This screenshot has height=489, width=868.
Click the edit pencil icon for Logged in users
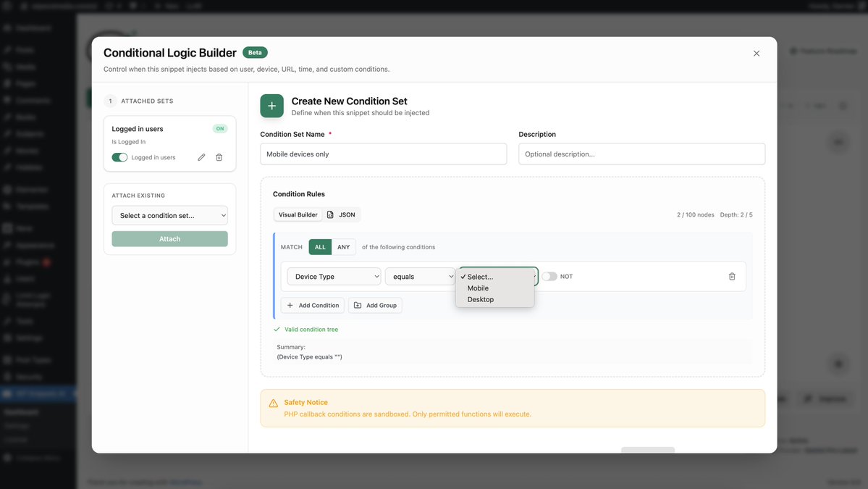201,156
